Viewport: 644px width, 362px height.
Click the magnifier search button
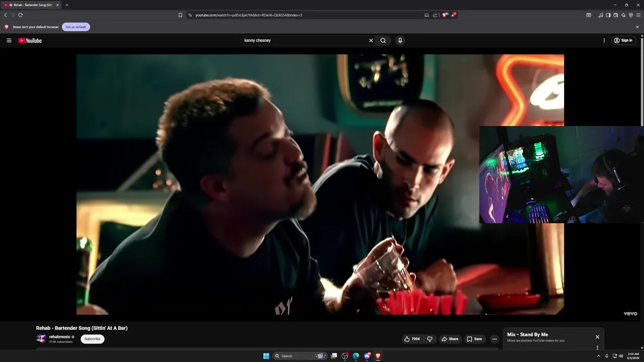point(383,40)
